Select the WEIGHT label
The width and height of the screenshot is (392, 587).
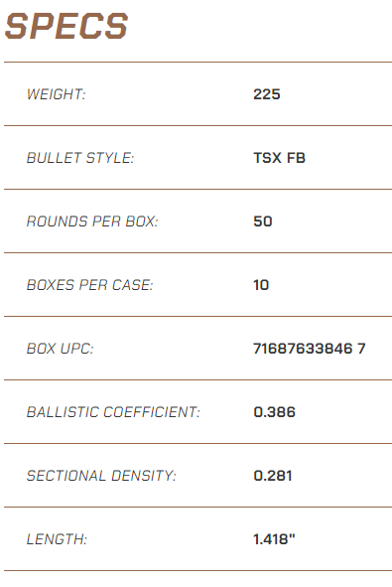pyautogui.click(x=57, y=94)
